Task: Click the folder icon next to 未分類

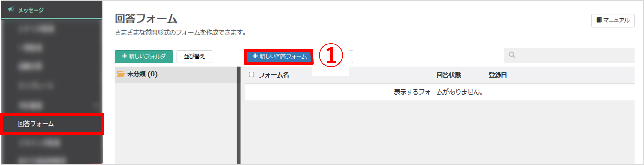Action: coord(121,74)
